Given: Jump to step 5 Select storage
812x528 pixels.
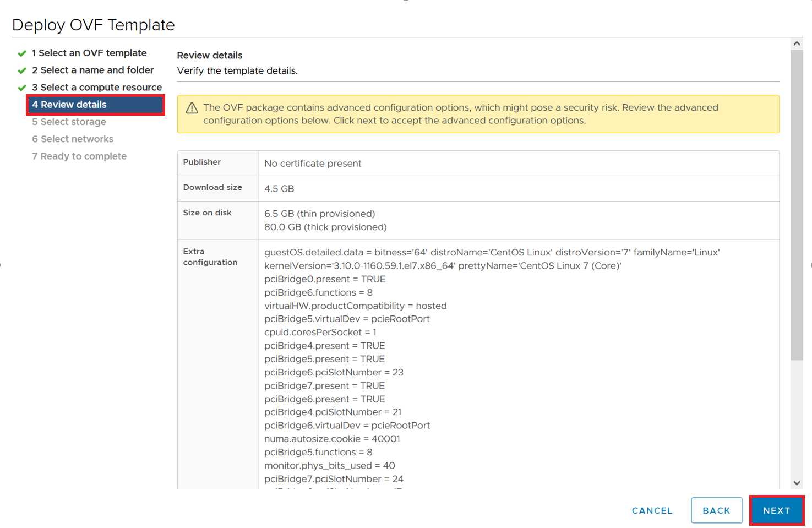Looking at the screenshot, I should coord(69,122).
